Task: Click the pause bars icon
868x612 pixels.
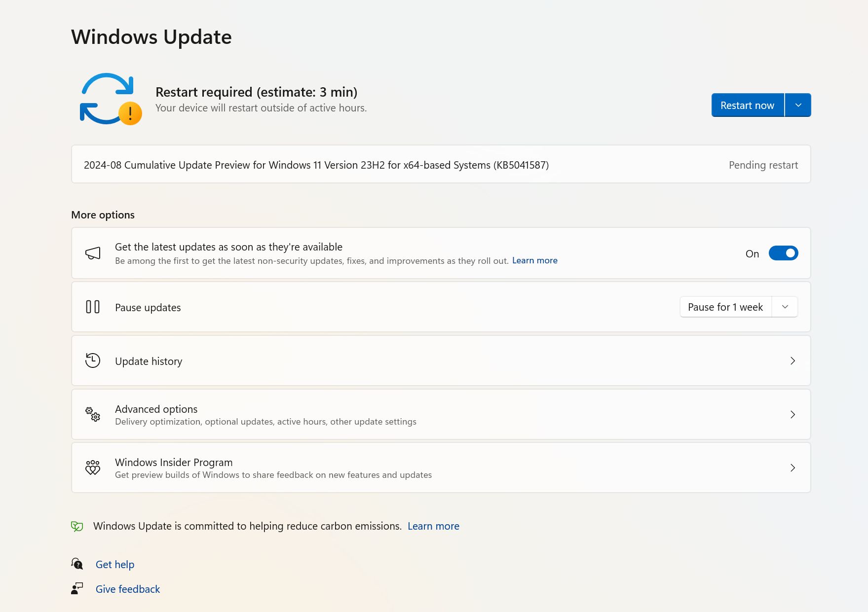Action: 93,307
